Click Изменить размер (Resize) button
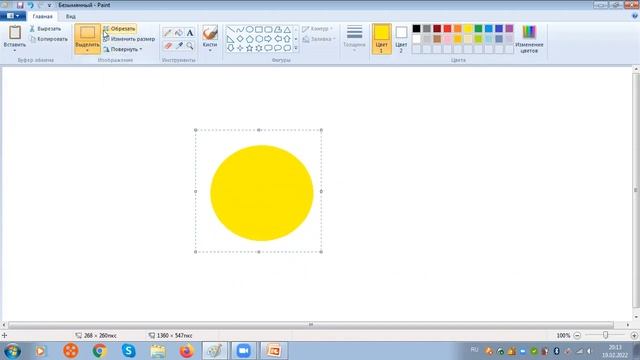This screenshot has width=640, height=360. coord(129,39)
